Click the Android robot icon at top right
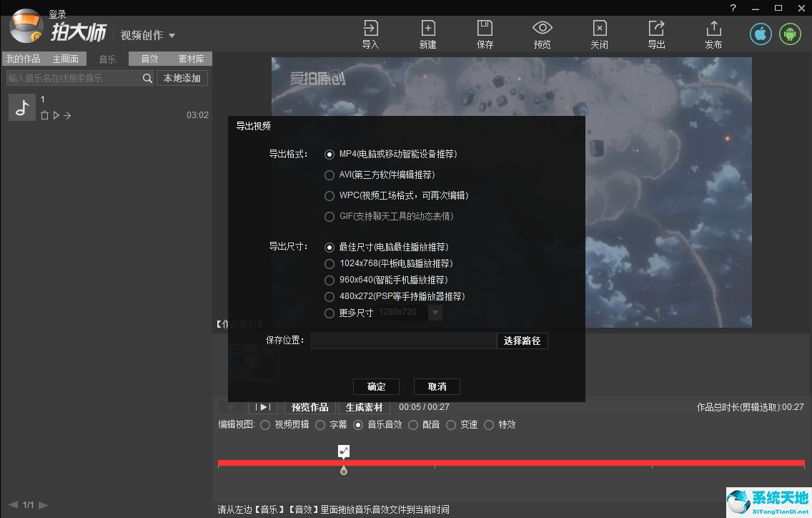This screenshot has width=812, height=518. point(790,33)
